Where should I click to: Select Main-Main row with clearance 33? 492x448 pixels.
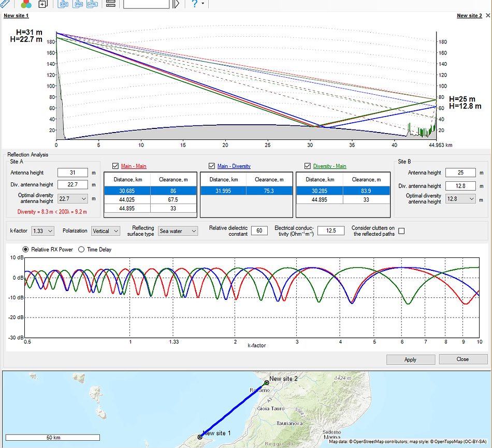coord(150,208)
